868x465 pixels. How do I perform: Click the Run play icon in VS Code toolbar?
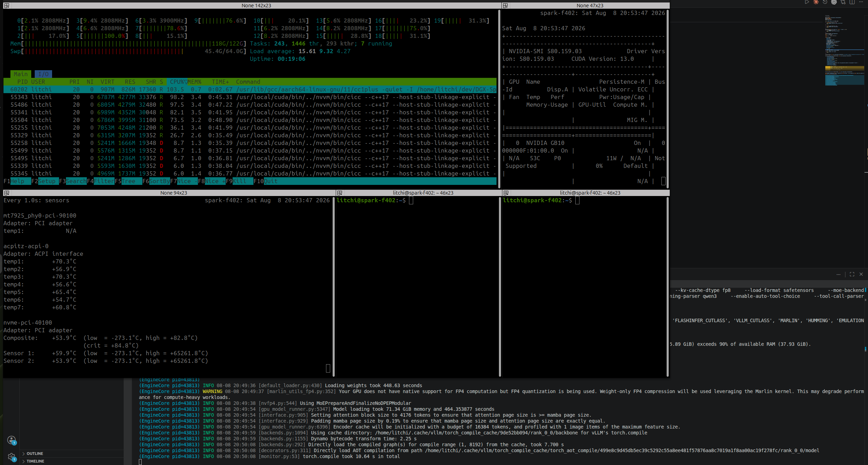coord(807,2)
